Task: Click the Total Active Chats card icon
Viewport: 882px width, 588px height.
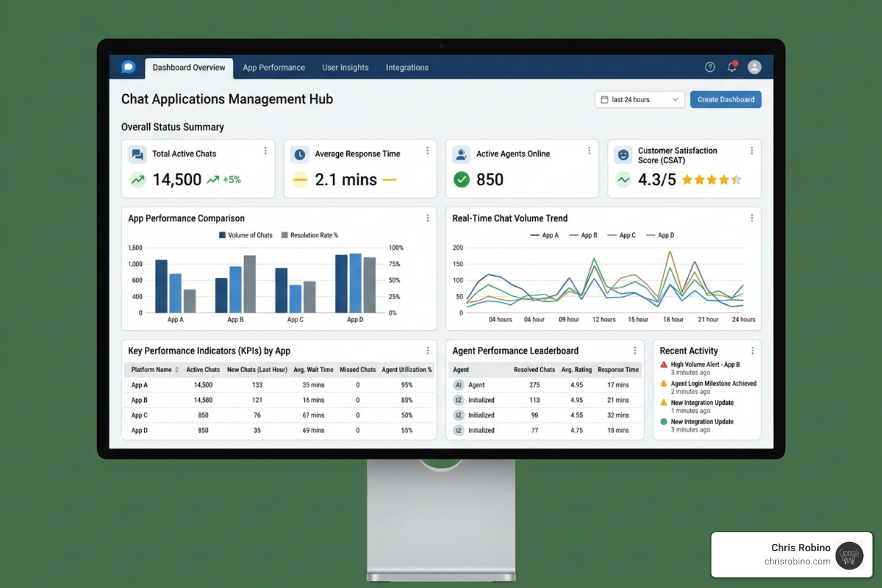Action: pyautogui.click(x=137, y=154)
